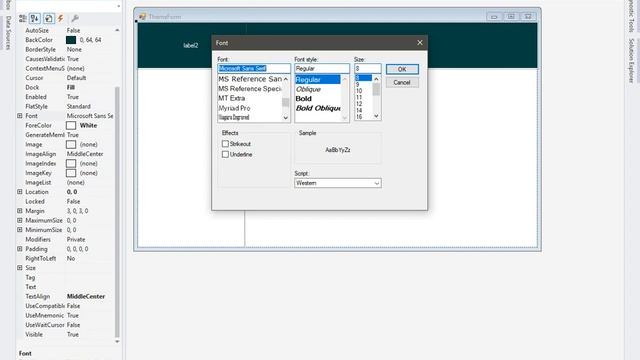
Task: Click the BackColor dark teal swatch
Action: (71, 40)
